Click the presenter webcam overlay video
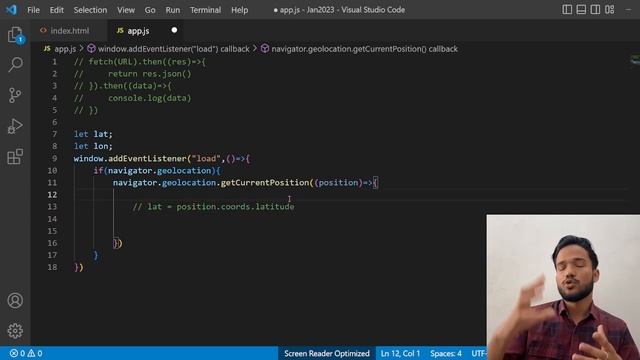The image size is (640, 360). pos(563,287)
